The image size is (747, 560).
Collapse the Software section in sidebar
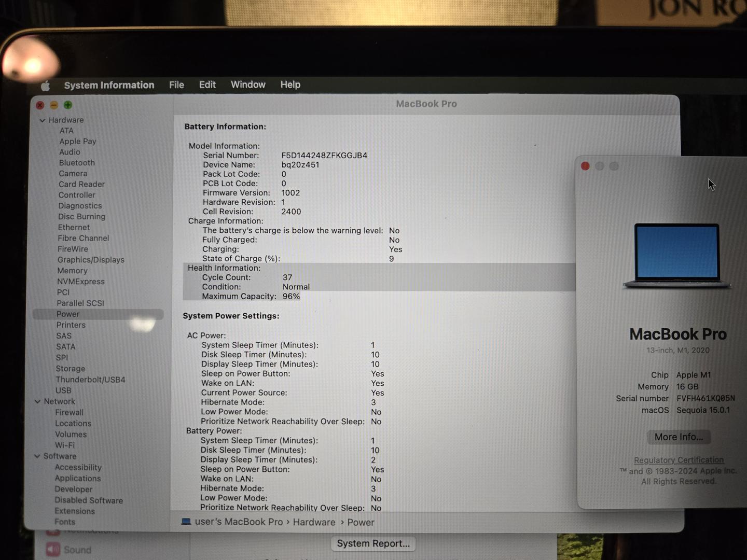click(x=37, y=456)
